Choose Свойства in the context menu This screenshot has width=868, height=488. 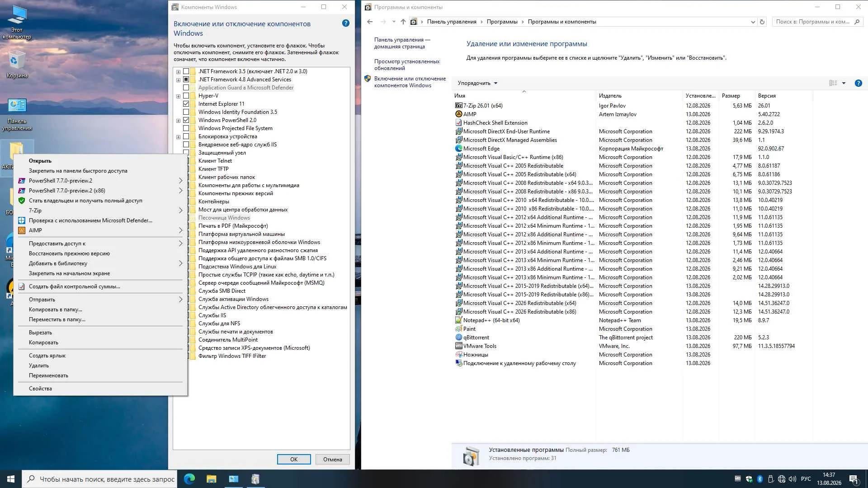[x=100, y=389]
